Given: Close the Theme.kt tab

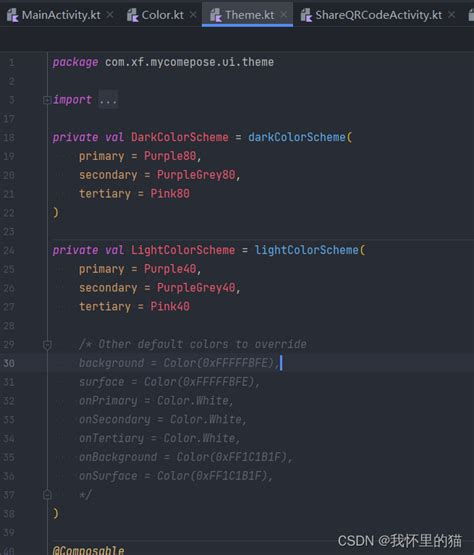Looking at the screenshot, I should [284, 15].
